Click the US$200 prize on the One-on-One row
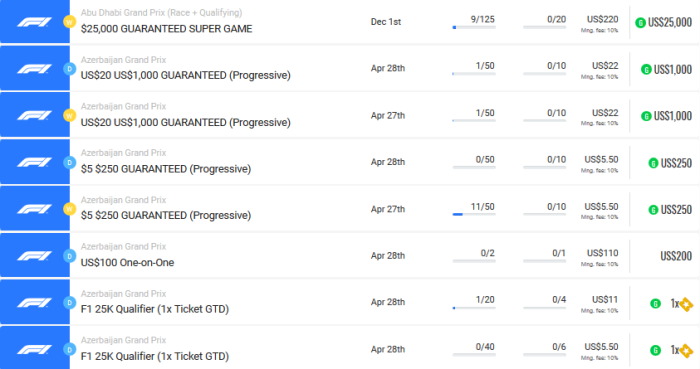The height and width of the screenshot is (369, 700). tap(676, 256)
